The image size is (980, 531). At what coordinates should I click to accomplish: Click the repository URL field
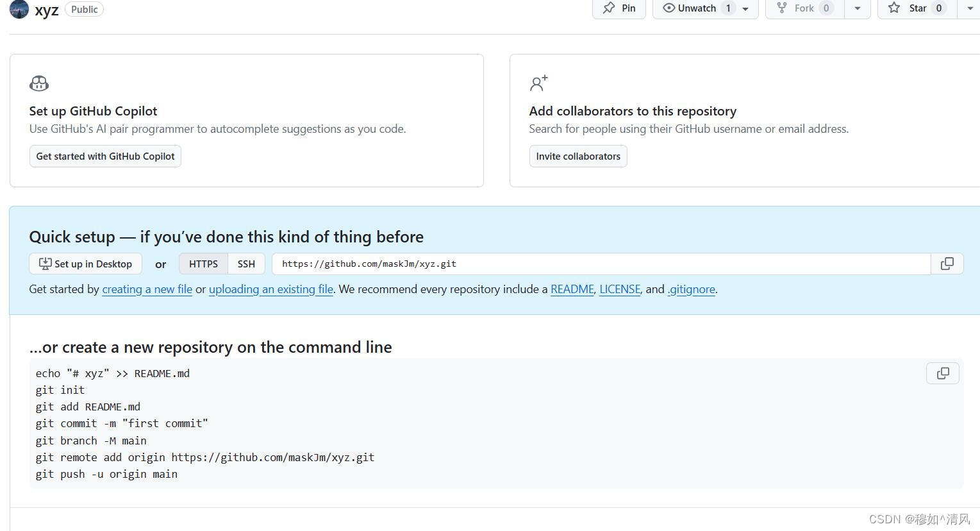601,264
